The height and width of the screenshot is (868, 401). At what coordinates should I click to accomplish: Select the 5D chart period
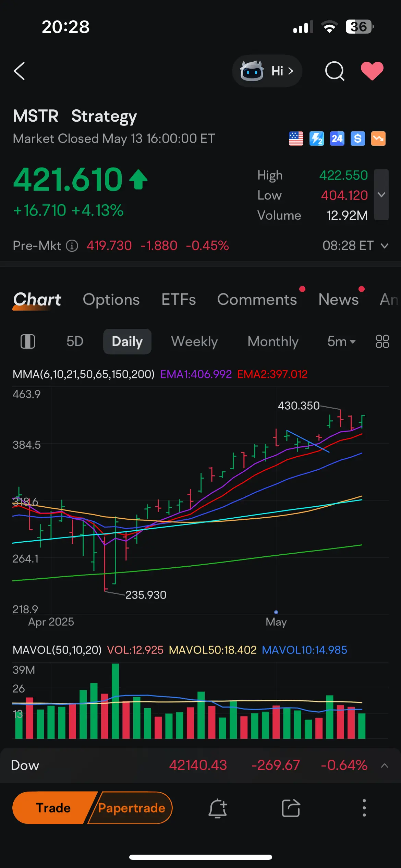pyautogui.click(x=75, y=341)
